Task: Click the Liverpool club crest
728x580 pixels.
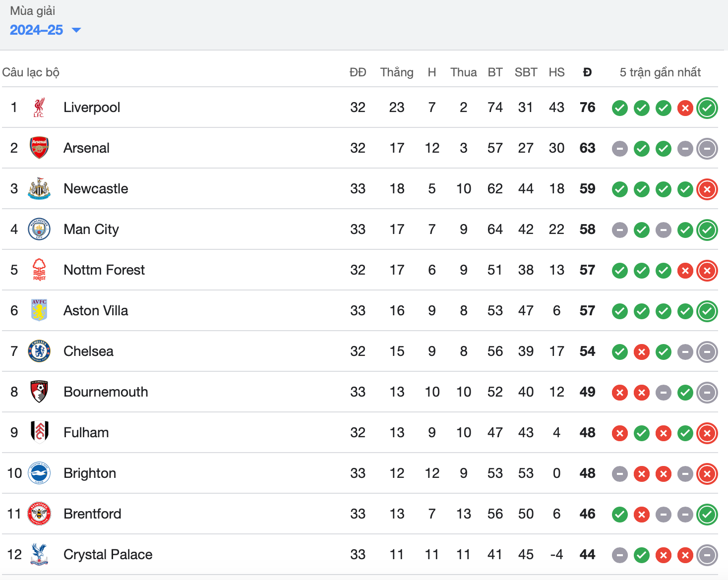Action: pyautogui.click(x=39, y=108)
